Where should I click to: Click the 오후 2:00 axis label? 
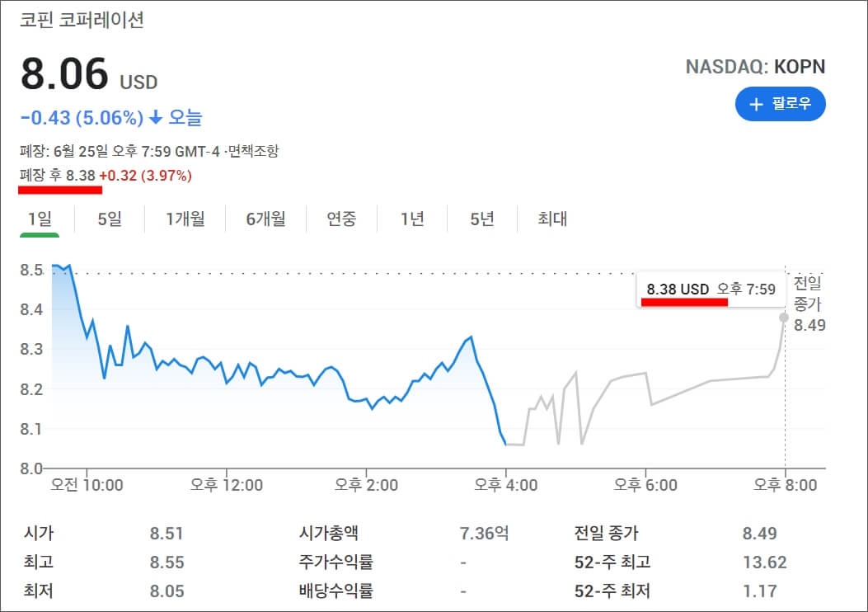click(366, 485)
